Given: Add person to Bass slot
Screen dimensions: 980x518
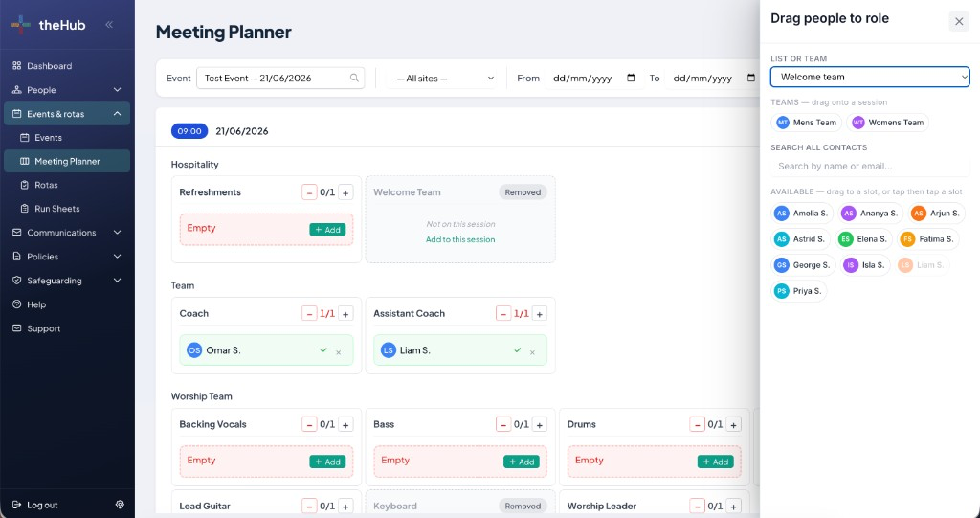Looking at the screenshot, I should click(x=522, y=462).
